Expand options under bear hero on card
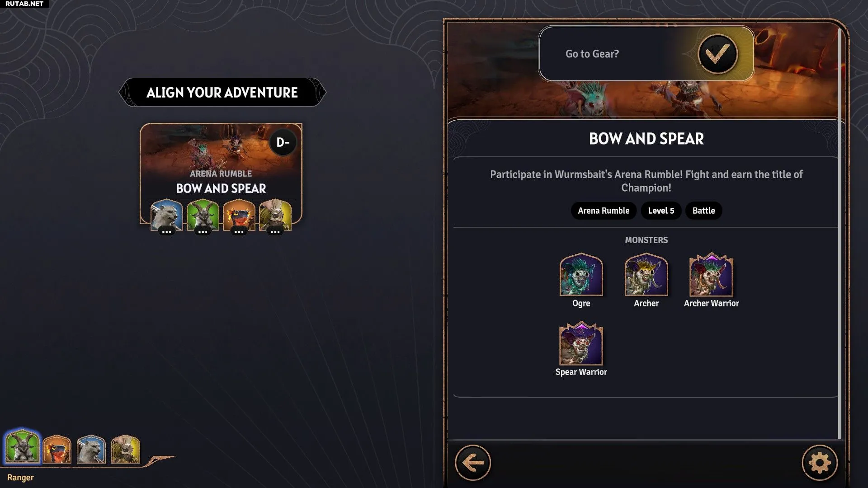The width and height of the screenshot is (868, 488). tap(166, 232)
